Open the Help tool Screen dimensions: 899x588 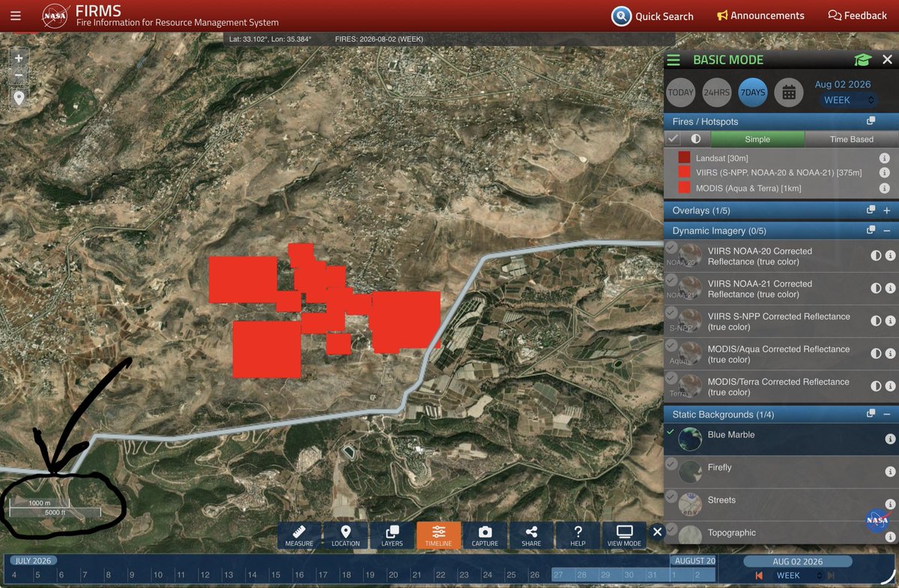coord(578,535)
